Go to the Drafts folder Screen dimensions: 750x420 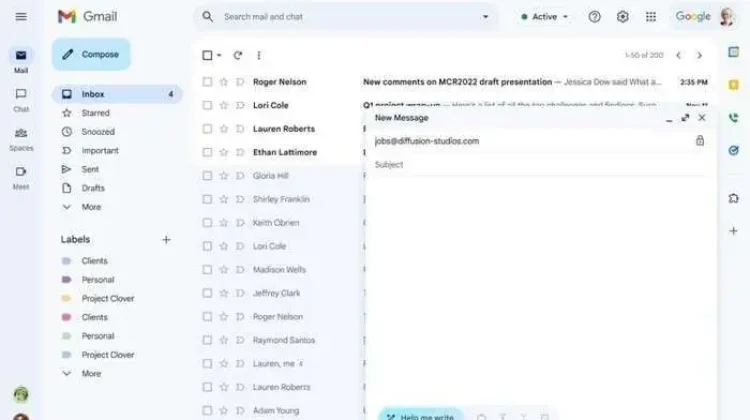coord(93,188)
